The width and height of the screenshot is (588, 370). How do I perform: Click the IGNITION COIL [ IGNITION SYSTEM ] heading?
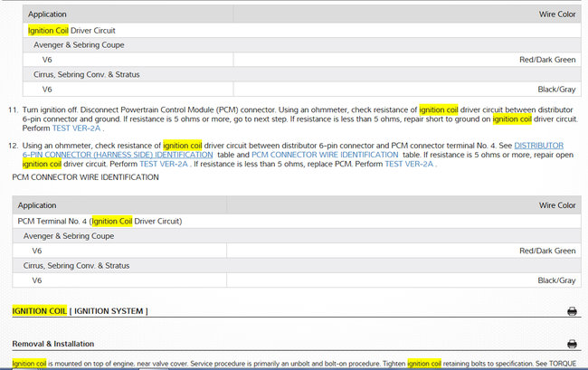click(x=80, y=311)
